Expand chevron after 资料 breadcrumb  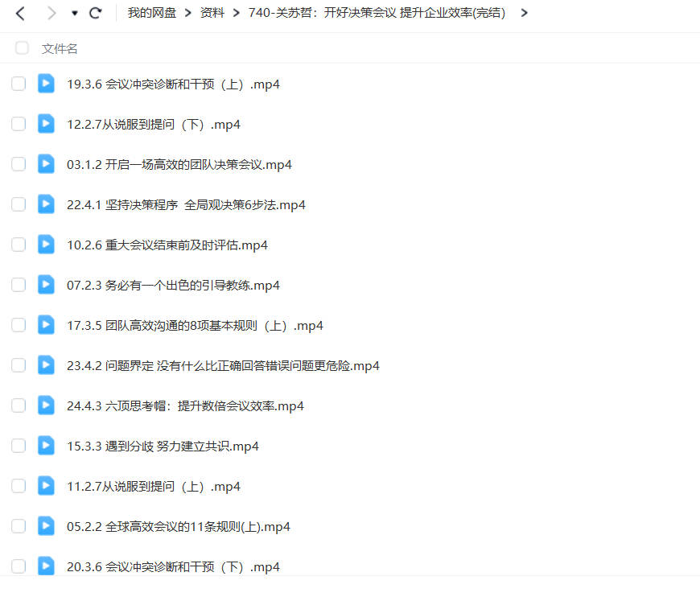(x=237, y=13)
